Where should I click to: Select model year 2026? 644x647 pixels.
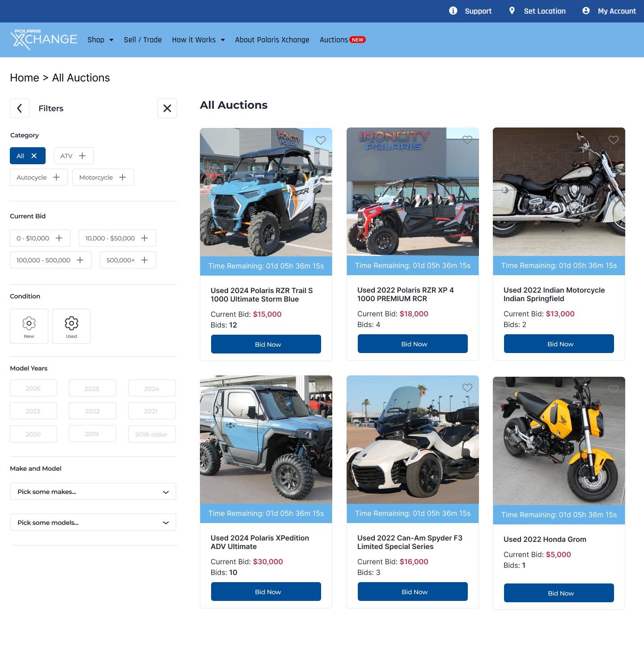tap(34, 388)
